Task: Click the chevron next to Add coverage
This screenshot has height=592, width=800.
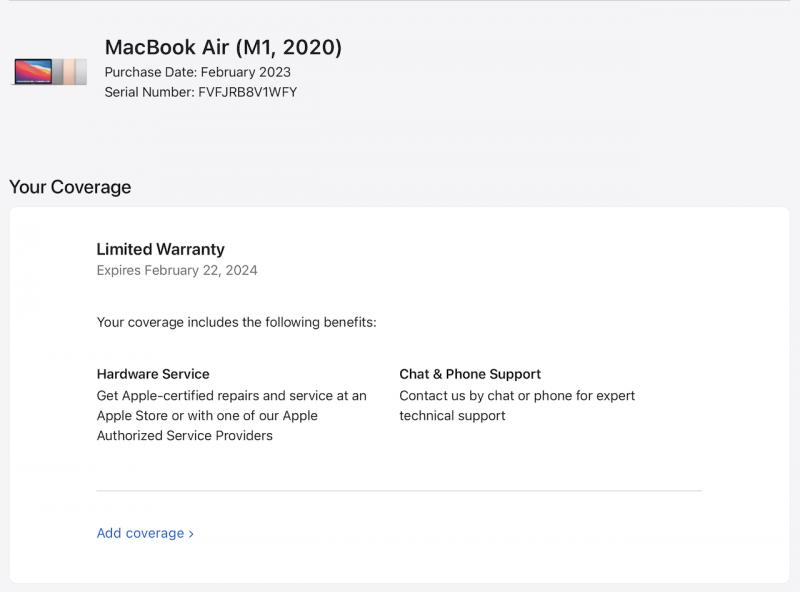Action: tap(191, 534)
